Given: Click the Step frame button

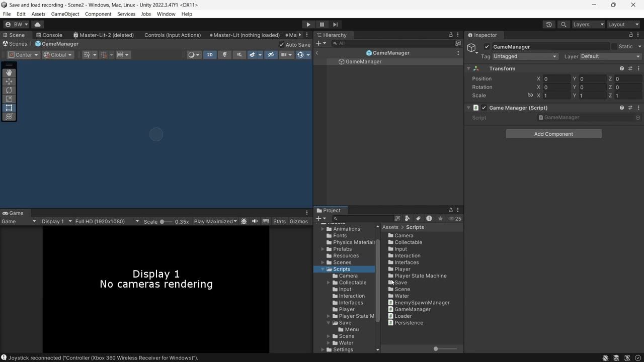Looking at the screenshot, I should 336,24.
